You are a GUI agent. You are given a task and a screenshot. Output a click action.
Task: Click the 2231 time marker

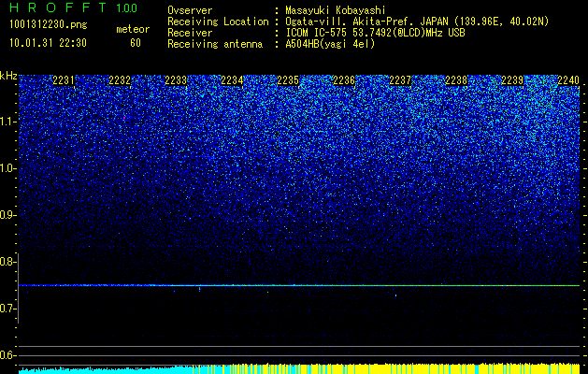tap(64, 80)
